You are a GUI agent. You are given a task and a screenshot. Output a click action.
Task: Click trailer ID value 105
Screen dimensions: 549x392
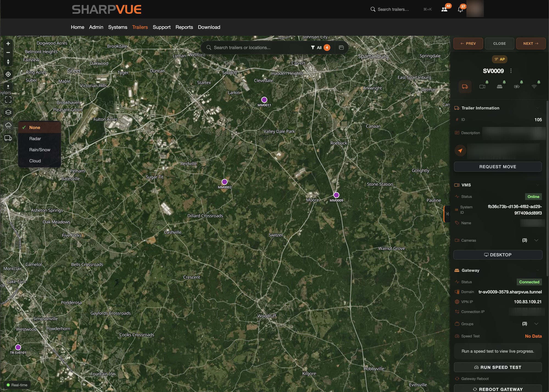(538, 119)
